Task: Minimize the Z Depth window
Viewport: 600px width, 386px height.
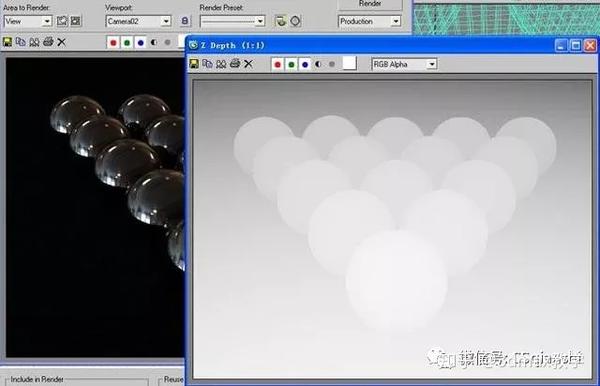Action: point(561,46)
